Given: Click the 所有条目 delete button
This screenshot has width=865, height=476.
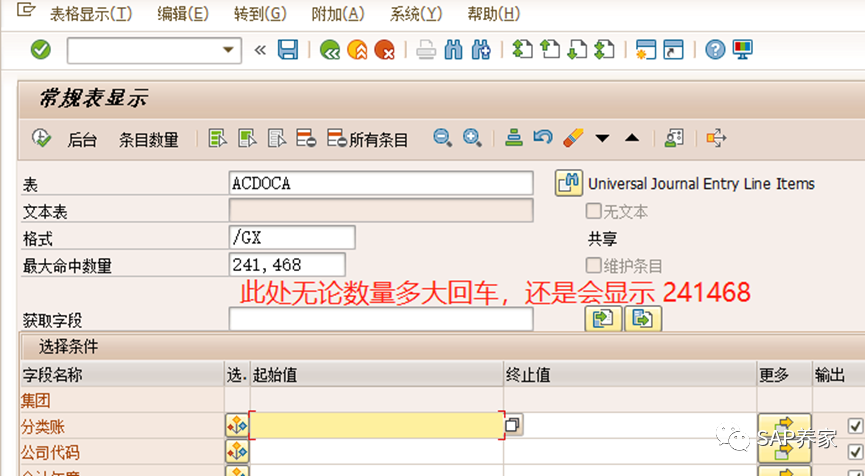Looking at the screenshot, I should pyautogui.click(x=367, y=138).
